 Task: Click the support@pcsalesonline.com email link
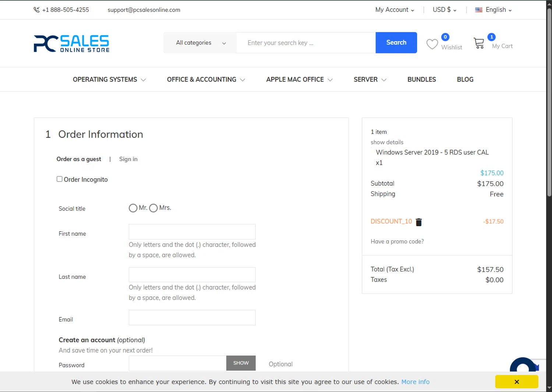(x=144, y=10)
